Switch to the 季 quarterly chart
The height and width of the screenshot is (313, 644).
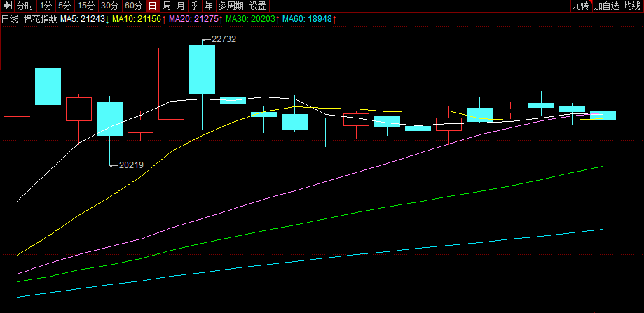(194, 6)
